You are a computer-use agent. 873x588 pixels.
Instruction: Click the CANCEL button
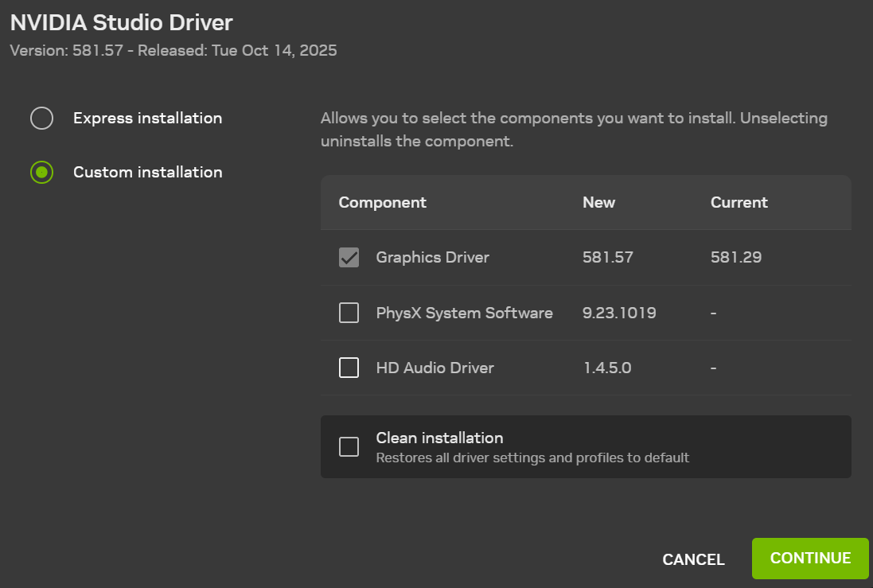(693, 559)
